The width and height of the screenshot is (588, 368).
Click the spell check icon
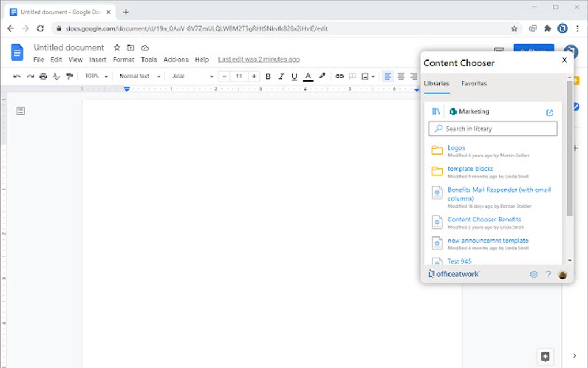click(x=56, y=76)
